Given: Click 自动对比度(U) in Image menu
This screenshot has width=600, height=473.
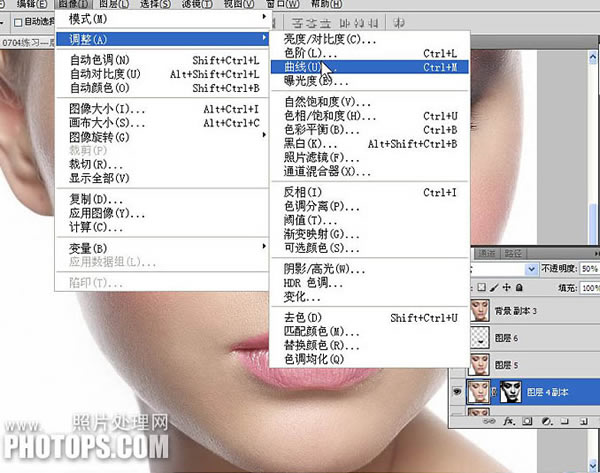Looking at the screenshot, I should click(x=162, y=73).
